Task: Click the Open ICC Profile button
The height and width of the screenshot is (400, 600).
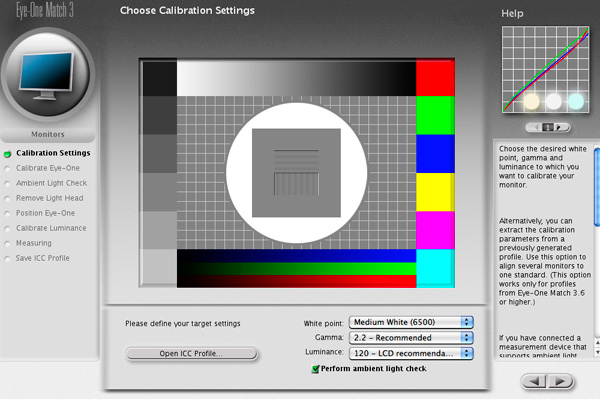Action: click(191, 354)
